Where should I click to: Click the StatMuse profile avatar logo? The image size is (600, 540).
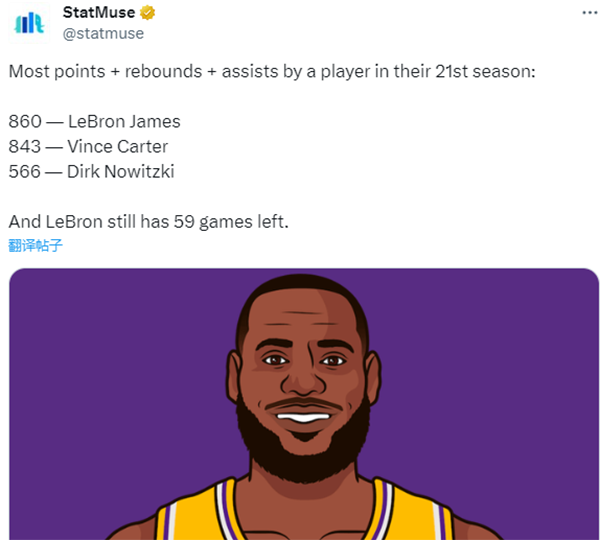coord(30,22)
